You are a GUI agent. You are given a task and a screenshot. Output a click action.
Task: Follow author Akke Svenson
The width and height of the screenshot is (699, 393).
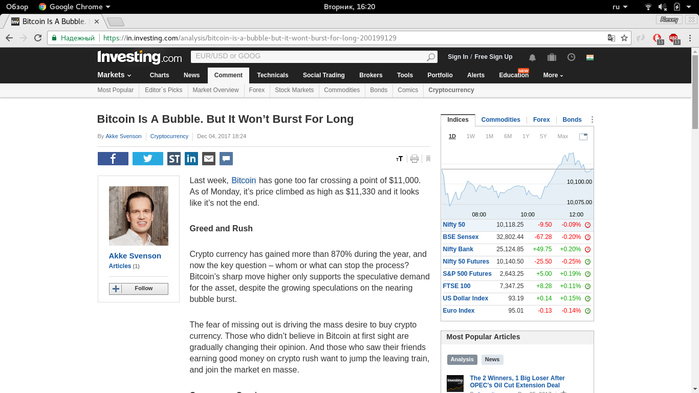click(x=139, y=289)
